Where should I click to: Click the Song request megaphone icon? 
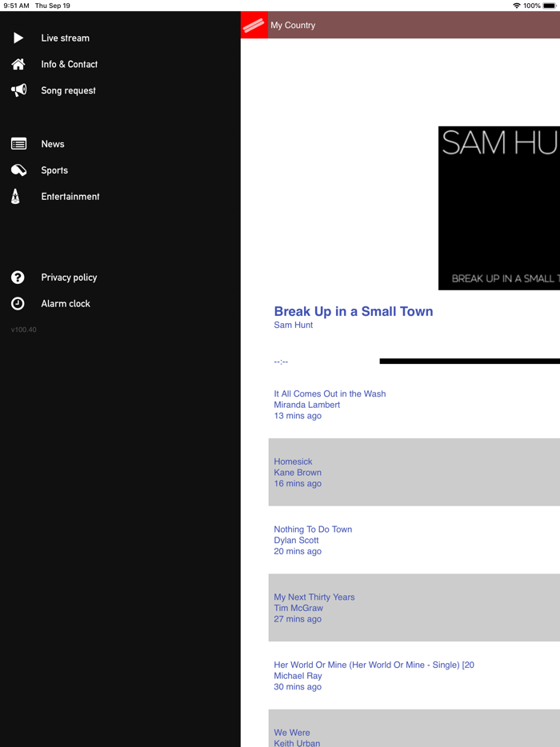click(18, 90)
